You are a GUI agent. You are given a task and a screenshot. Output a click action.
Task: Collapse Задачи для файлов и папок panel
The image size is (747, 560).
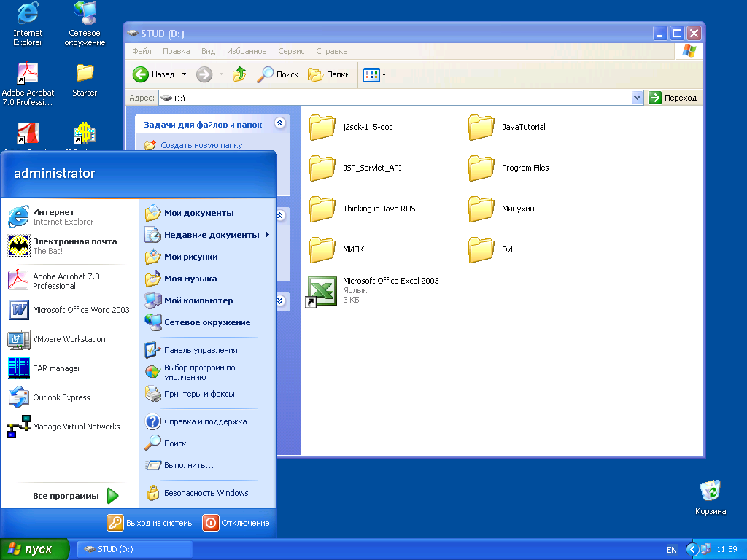[279, 123]
